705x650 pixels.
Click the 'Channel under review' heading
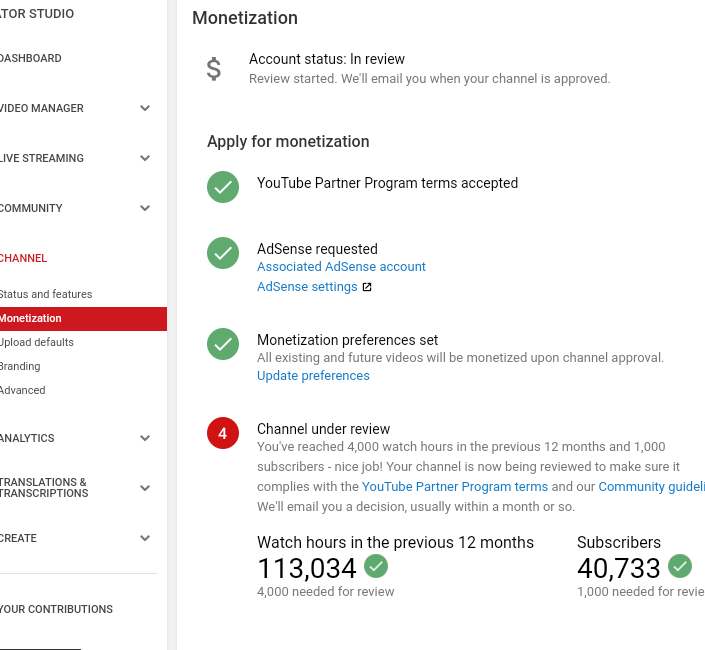coord(324,429)
